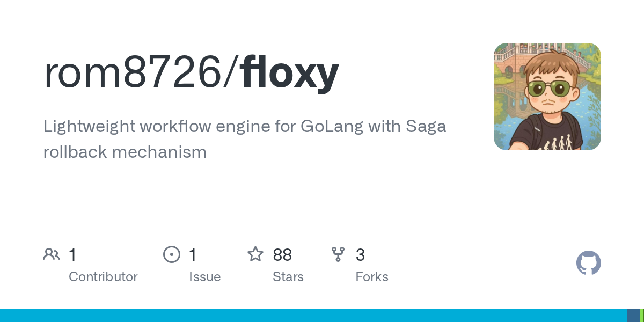Click the Contributor label

(103, 277)
